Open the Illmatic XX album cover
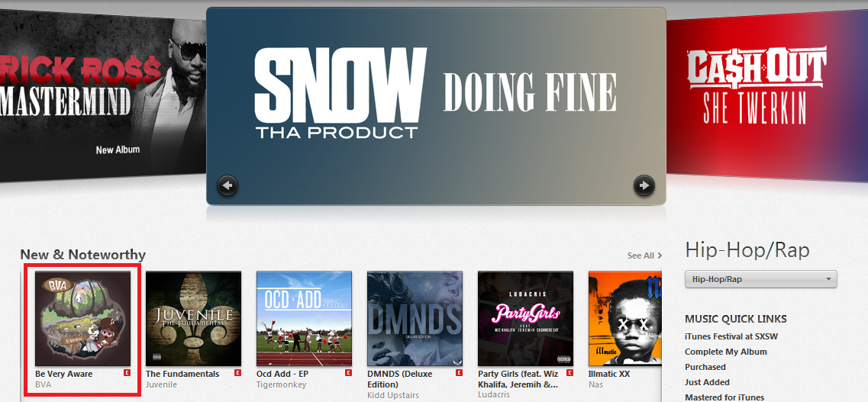This screenshot has height=402, width=868. pyautogui.click(x=625, y=319)
